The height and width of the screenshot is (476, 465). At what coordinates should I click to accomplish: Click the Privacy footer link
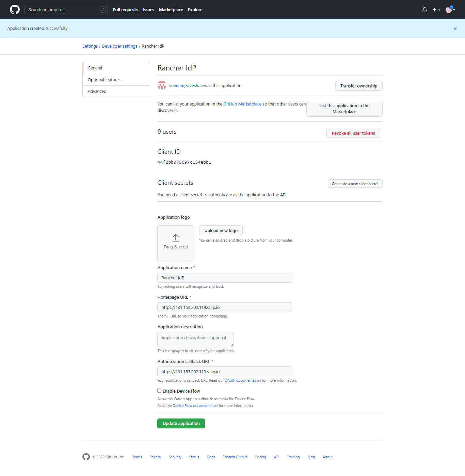[x=155, y=457]
